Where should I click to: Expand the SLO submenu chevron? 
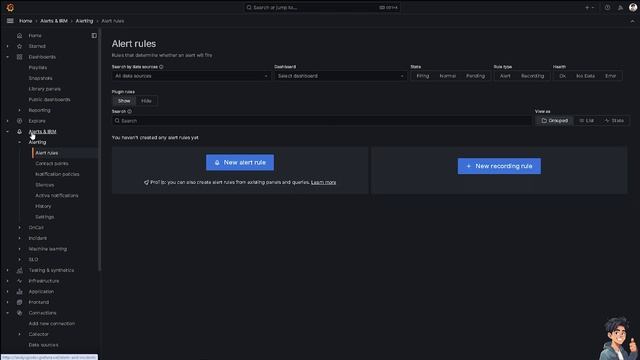tap(19, 259)
